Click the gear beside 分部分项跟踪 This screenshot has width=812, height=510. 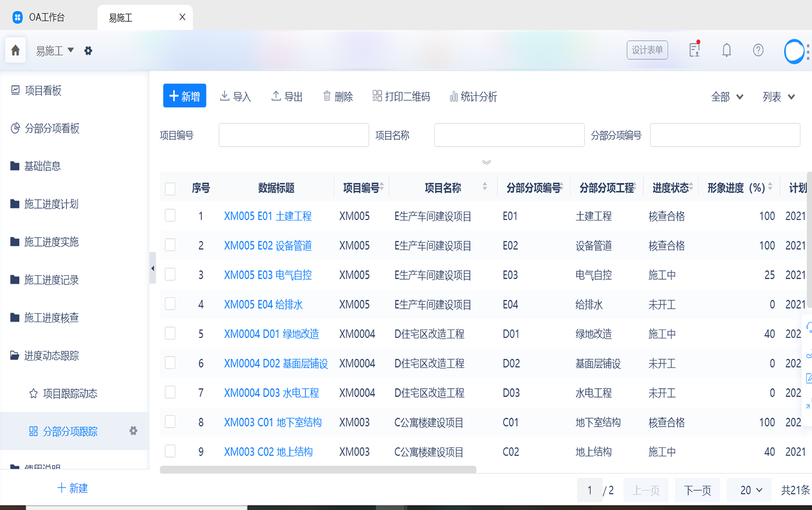tap(133, 430)
